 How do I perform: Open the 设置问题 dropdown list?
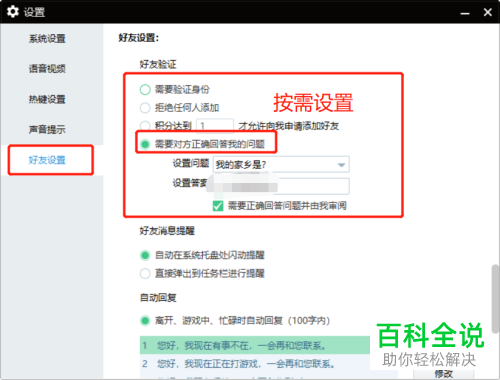281,164
